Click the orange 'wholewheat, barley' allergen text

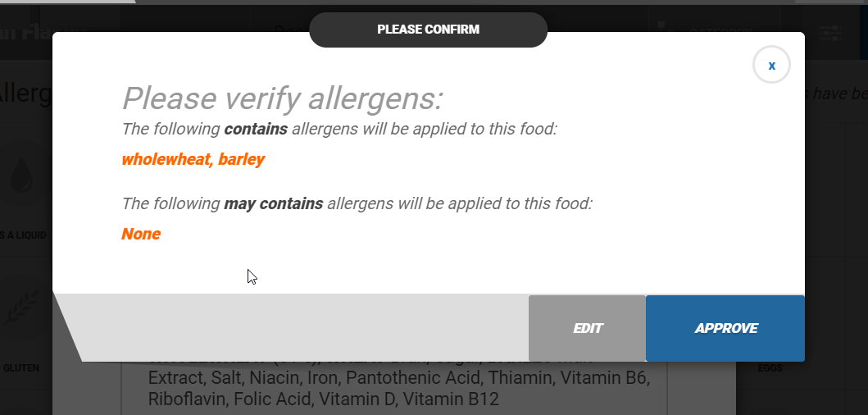193,159
